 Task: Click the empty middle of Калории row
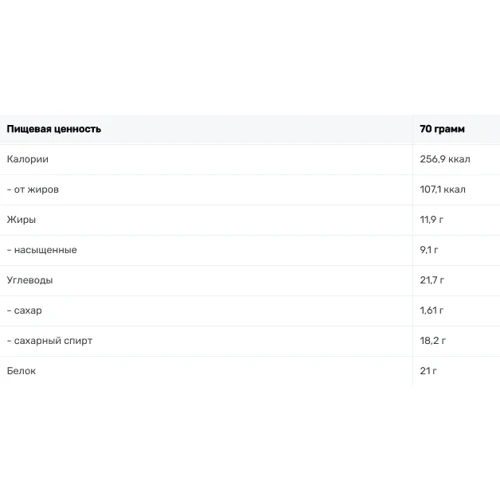230,159
